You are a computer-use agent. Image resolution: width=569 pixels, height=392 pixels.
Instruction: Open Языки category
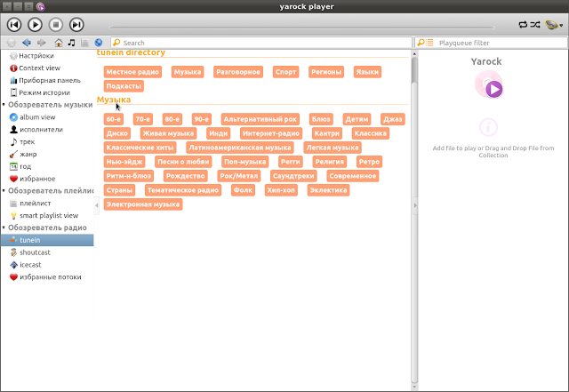(x=367, y=72)
